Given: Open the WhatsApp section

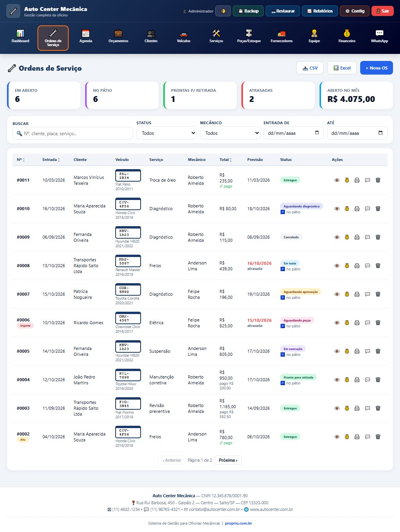Looking at the screenshot, I should (x=379, y=36).
